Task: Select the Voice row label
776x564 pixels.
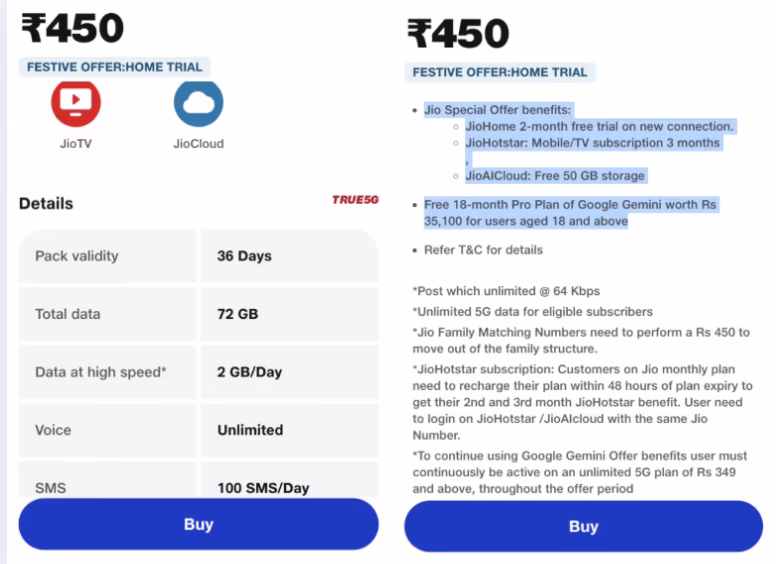Action: (53, 430)
